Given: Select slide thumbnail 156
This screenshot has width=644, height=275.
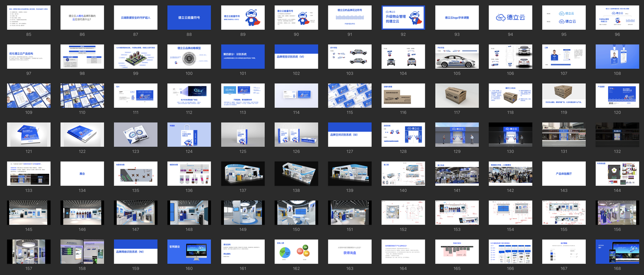Looking at the screenshot, I should 617,213.
